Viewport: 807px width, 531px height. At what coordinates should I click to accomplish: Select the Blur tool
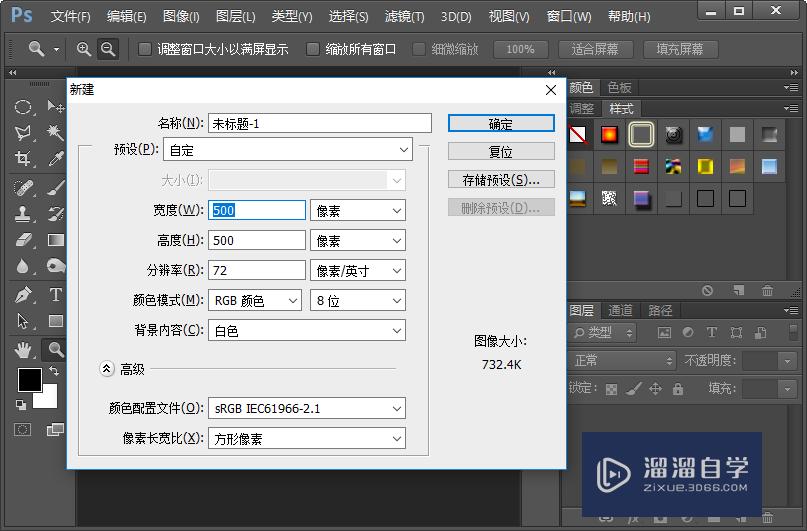(x=23, y=266)
